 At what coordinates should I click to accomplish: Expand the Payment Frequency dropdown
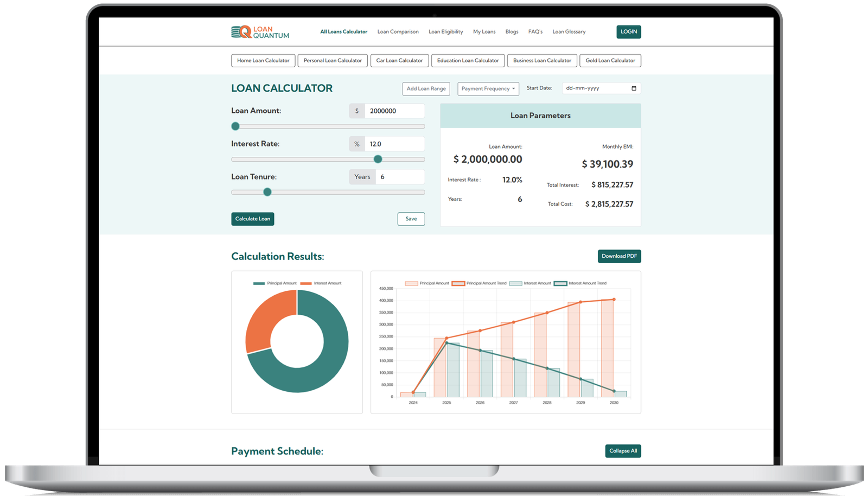pos(488,88)
